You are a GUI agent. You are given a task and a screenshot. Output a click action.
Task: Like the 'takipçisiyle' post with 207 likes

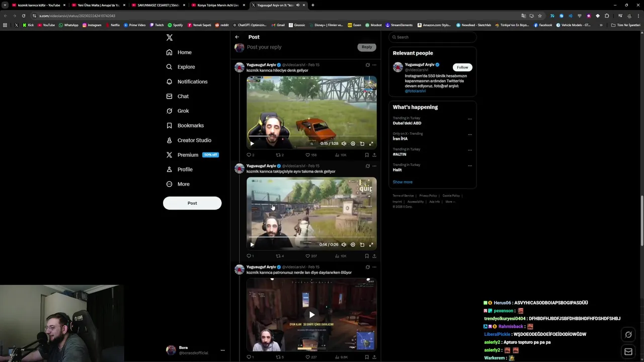311,256
